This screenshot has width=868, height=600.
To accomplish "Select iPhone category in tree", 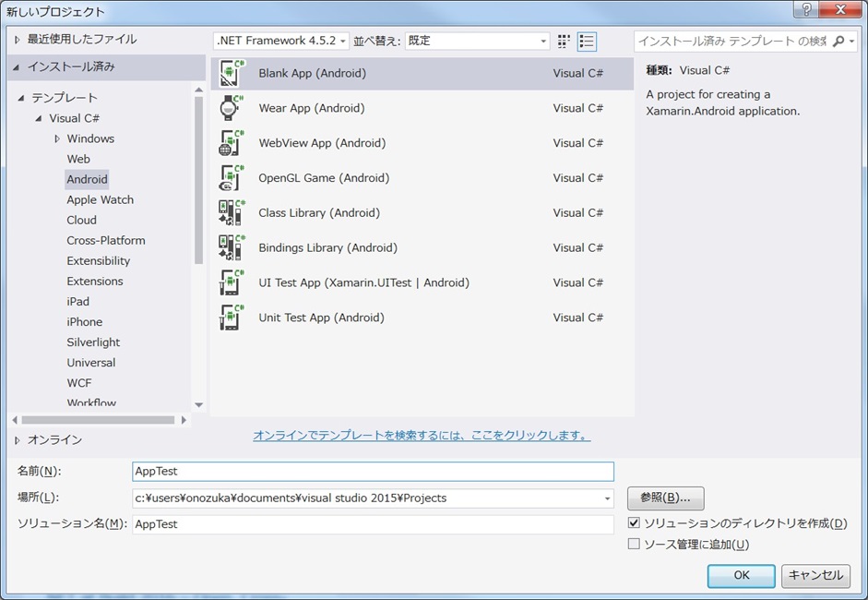I will 84,322.
